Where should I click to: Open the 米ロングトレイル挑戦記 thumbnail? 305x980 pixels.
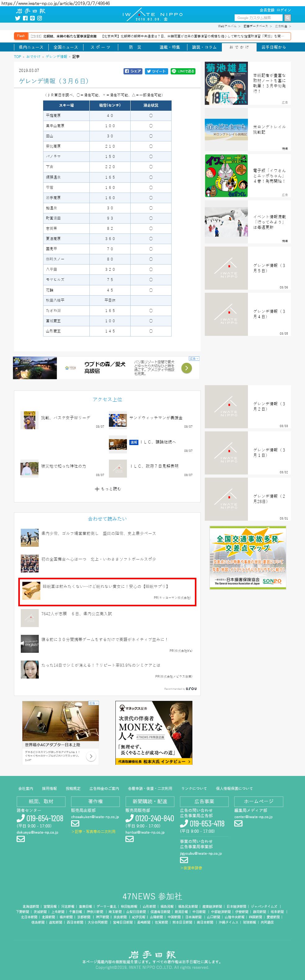[x=226, y=129]
